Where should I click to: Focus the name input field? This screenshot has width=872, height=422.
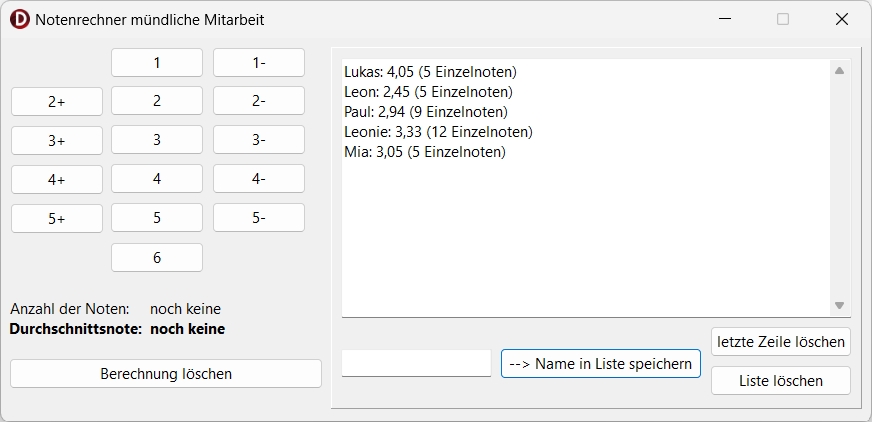tap(416, 364)
